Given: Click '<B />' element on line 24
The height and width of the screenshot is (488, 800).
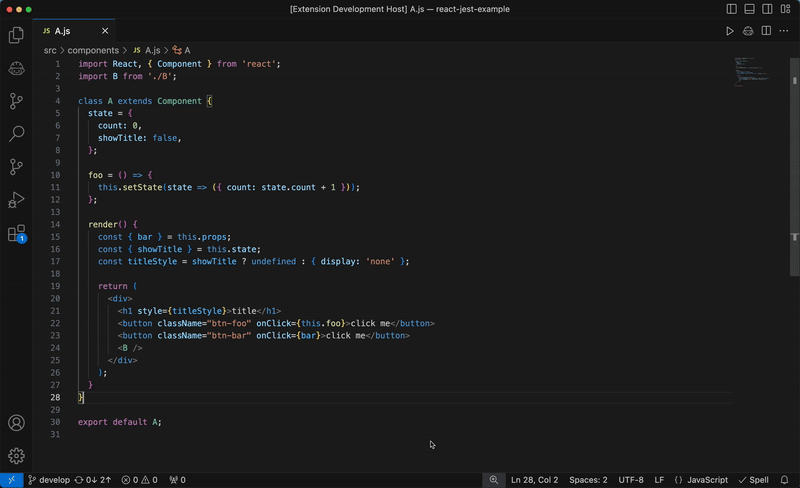Looking at the screenshot, I should click(x=130, y=348).
